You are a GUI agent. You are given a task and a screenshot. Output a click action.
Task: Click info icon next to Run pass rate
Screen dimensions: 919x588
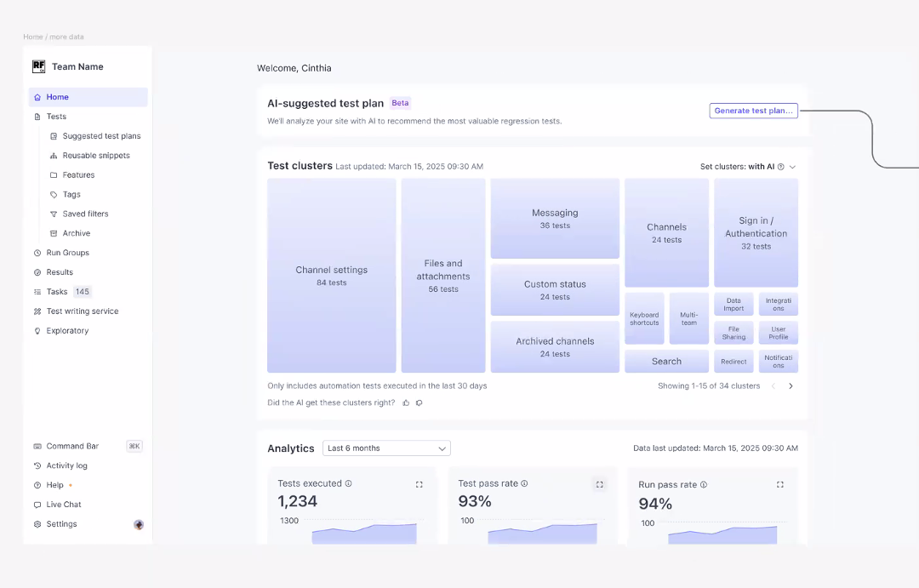[703, 485]
